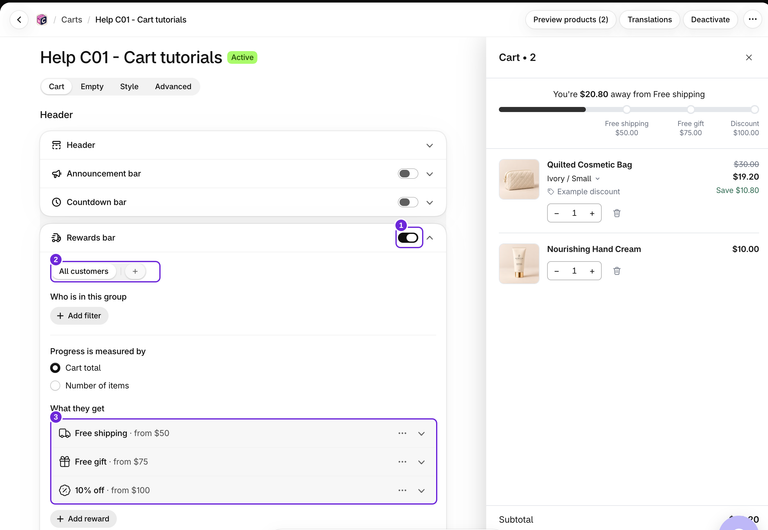The height and width of the screenshot is (530, 768).
Task: Collapse the Rewards bar section
Action: pos(430,238)
